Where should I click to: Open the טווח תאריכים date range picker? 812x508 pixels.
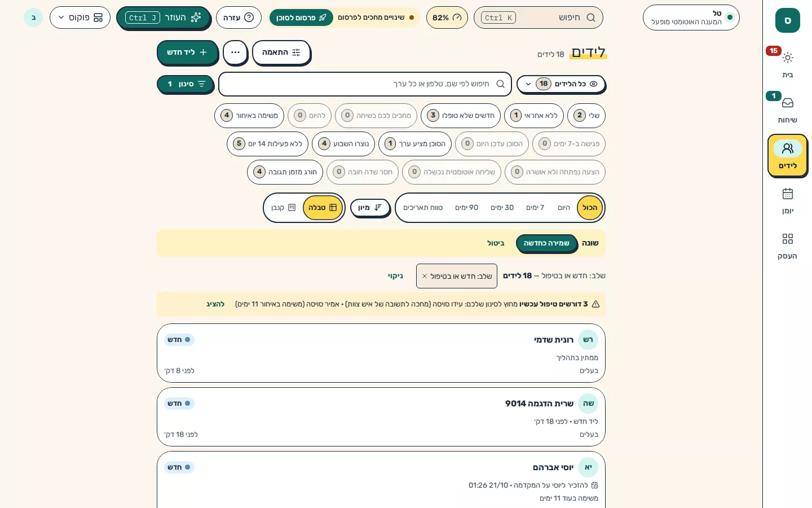[423, 208]
